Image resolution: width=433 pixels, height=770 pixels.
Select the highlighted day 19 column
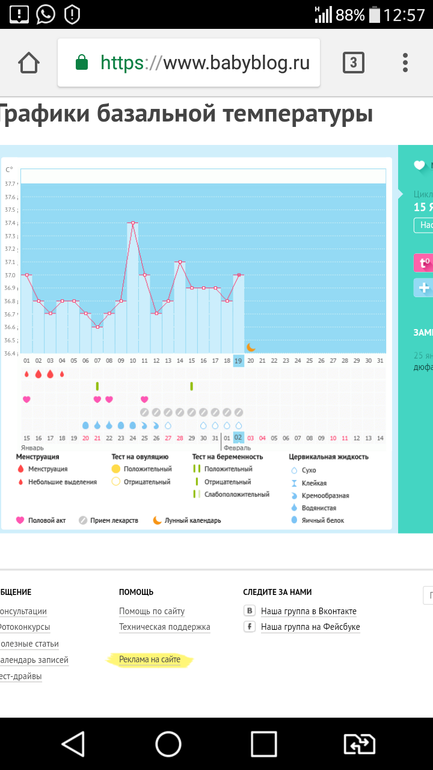pos(238,361)
